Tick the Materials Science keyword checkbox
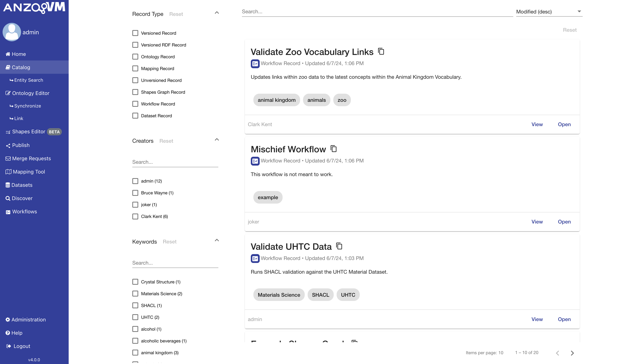The image size is (636, 364). (x=135, y=294)
